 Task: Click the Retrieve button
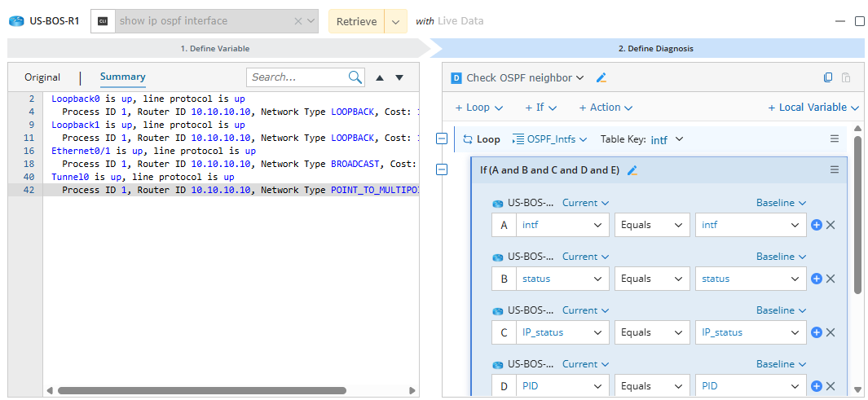tap(356, 22)
